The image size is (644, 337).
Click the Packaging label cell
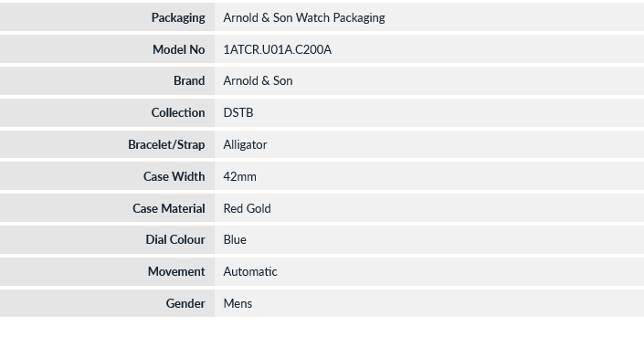(107, 17)
